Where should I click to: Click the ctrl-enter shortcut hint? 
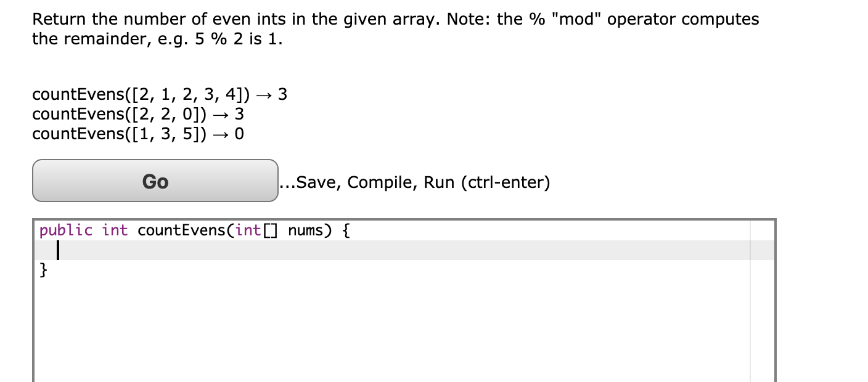506,181
